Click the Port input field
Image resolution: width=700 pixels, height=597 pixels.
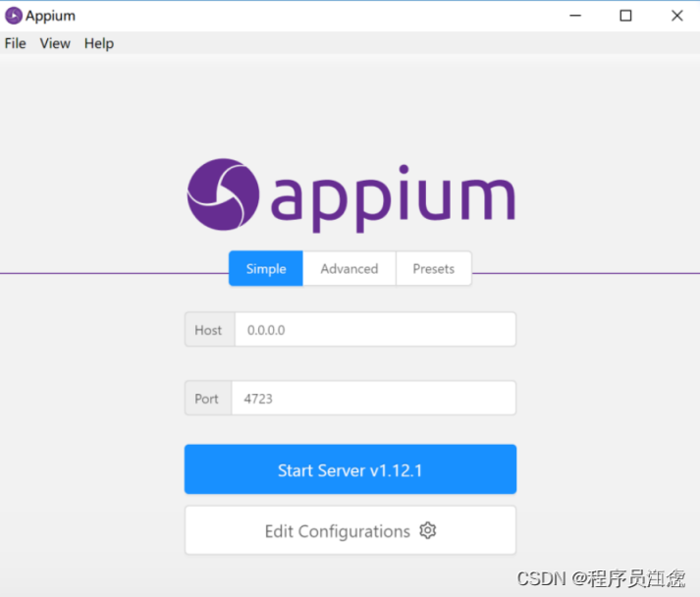coord(374,398)
